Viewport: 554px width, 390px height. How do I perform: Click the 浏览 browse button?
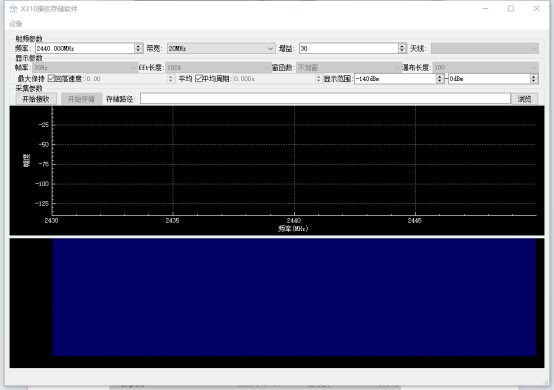(524, 99)
